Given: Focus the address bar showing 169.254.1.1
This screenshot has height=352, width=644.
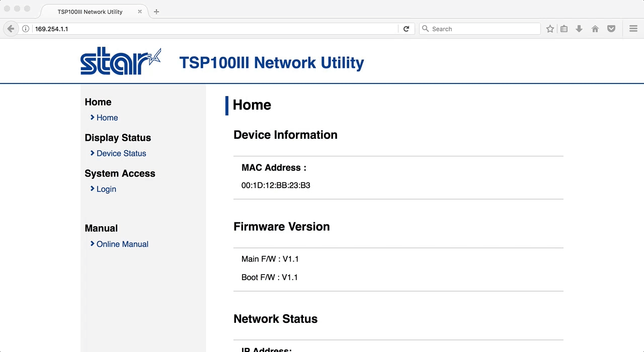Looking at the screenshot, I should tap(216, 29).
